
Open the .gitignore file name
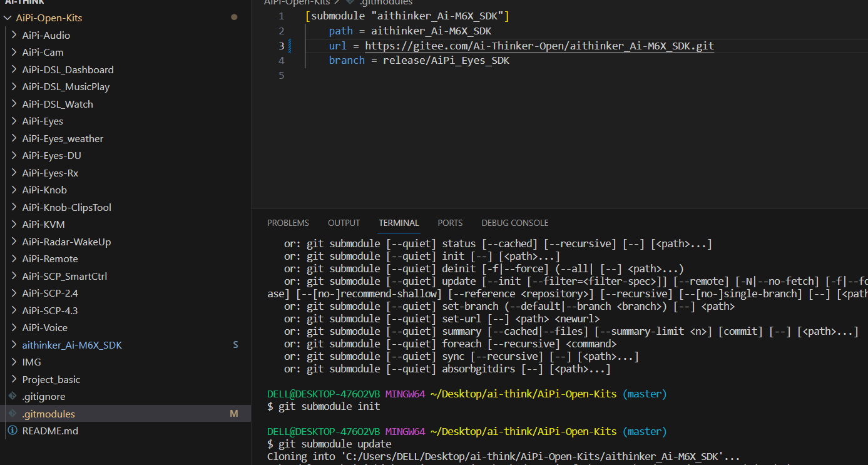pos(44,397)
